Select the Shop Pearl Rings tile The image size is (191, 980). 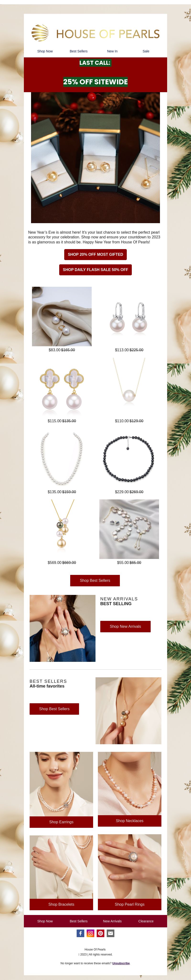point(130,905)
